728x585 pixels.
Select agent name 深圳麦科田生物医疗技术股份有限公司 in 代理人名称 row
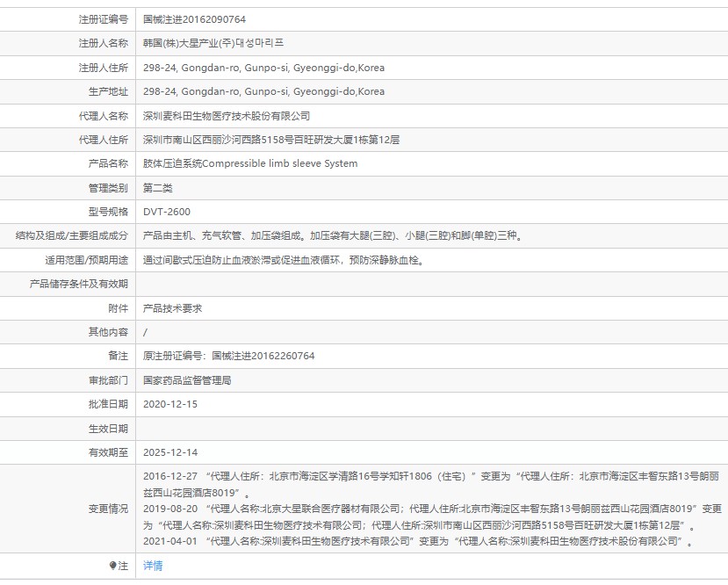227,116
